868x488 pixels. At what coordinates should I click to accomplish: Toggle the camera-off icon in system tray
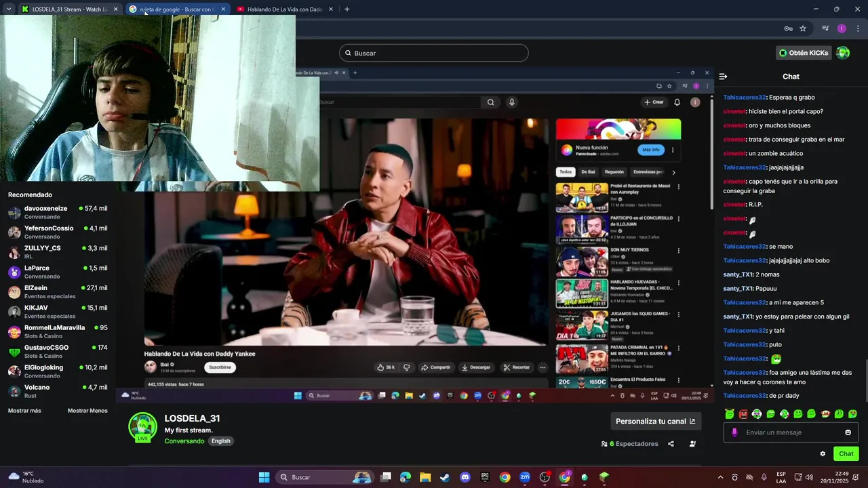(749, 477)
